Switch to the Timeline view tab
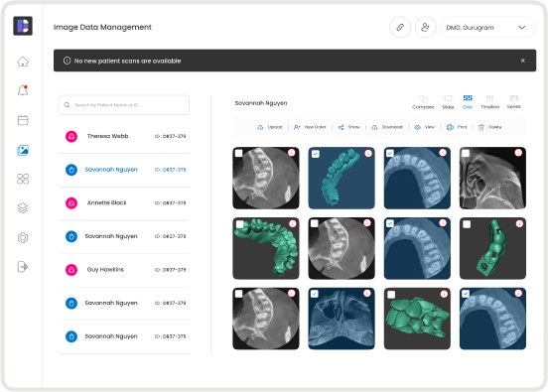 point(489,102)
